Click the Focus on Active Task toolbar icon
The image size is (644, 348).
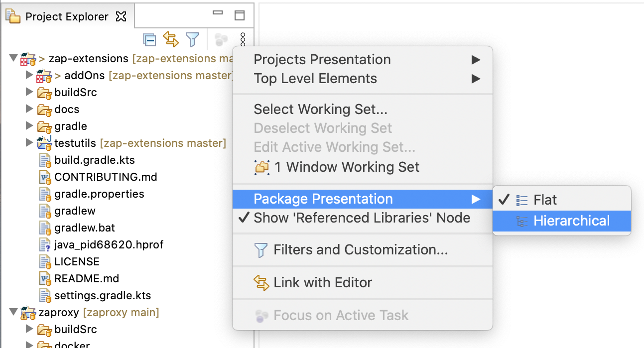[221, 40]
